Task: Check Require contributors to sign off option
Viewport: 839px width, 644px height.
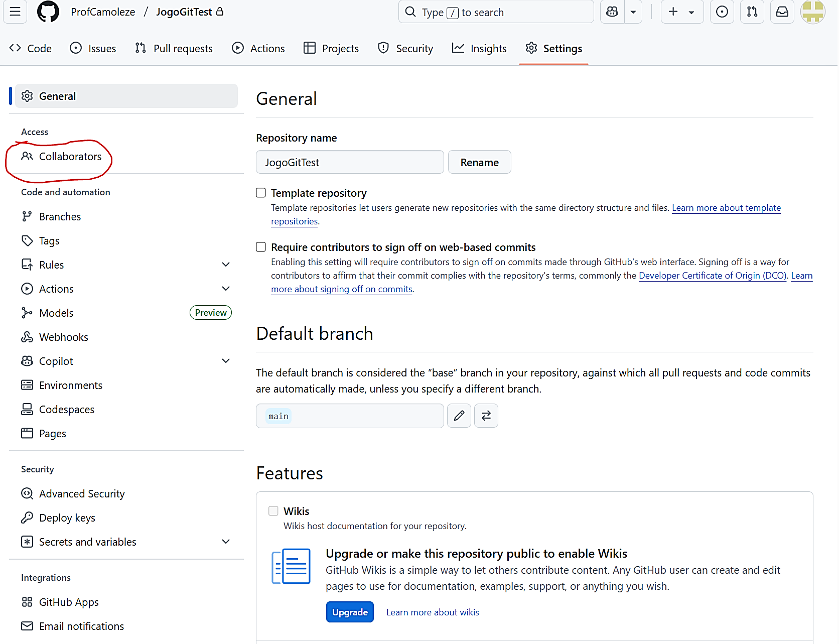Action: point(261,247)
